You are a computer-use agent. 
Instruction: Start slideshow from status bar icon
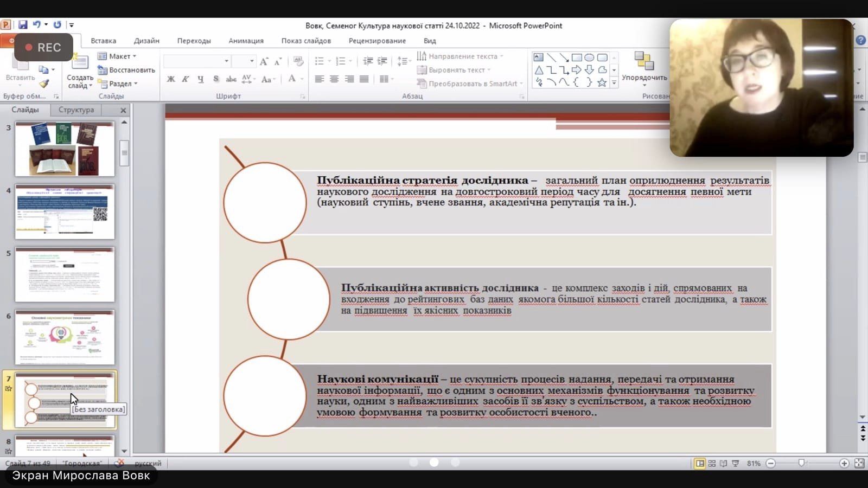(736, 464)
